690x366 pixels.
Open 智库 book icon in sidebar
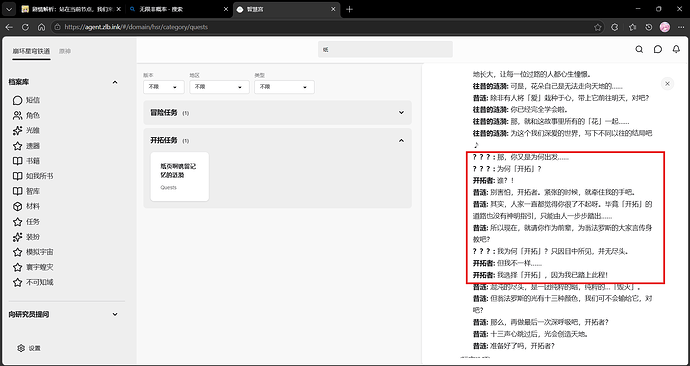coord(17,191)
